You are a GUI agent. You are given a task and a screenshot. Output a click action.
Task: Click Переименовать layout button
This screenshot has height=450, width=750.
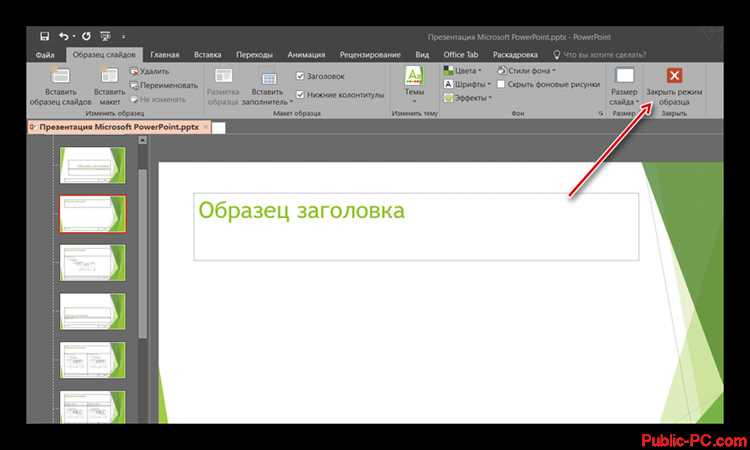[x=164, y=85]
